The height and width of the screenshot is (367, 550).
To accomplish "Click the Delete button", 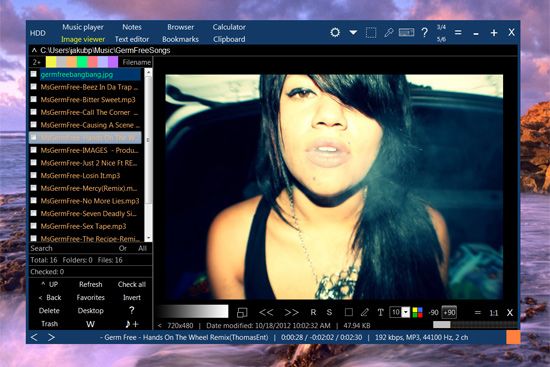I will (49, 311).
